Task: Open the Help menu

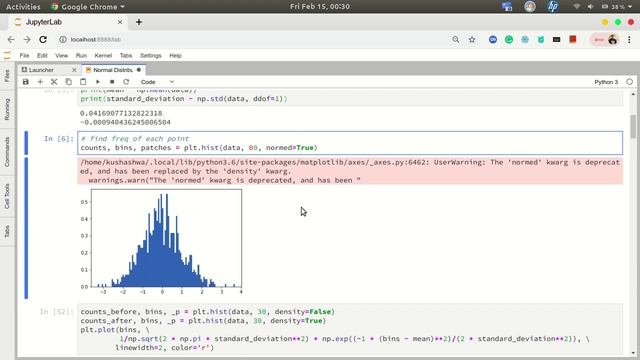Action: coord(175,56)
